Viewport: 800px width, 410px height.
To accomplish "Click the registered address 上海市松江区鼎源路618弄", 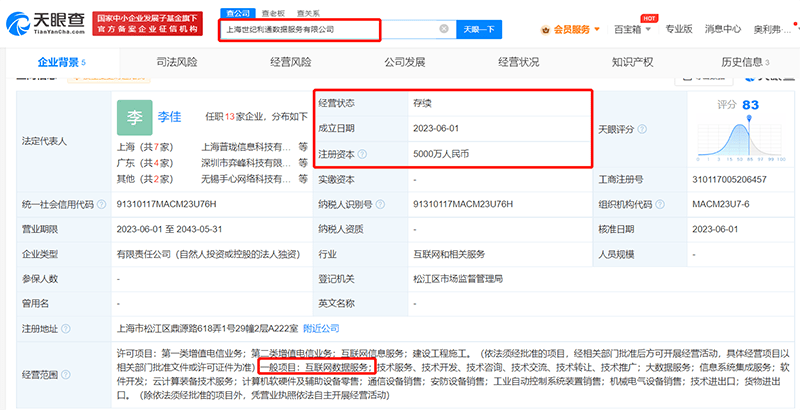I will coord(208,328).
